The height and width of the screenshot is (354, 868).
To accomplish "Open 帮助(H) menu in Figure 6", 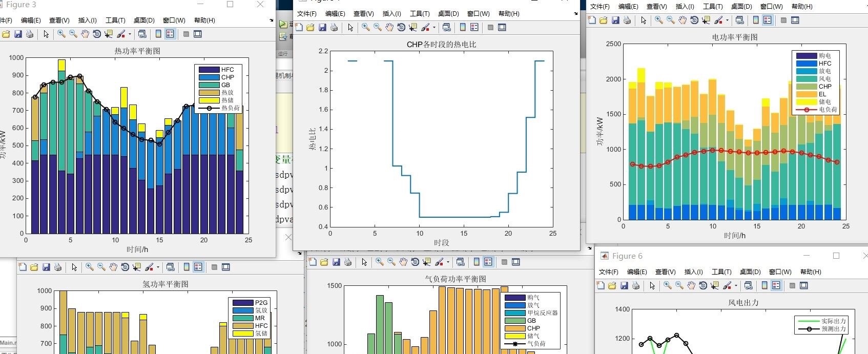I will point(811,272).
